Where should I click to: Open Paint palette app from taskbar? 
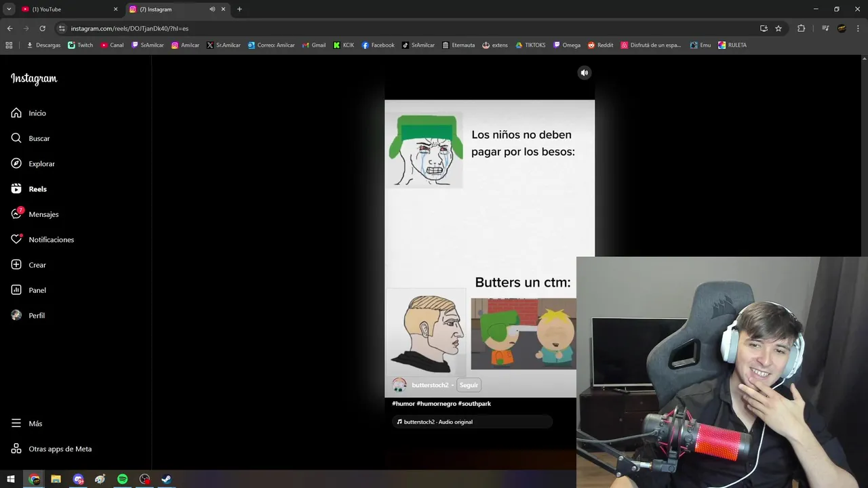click(x=100, y=479)
